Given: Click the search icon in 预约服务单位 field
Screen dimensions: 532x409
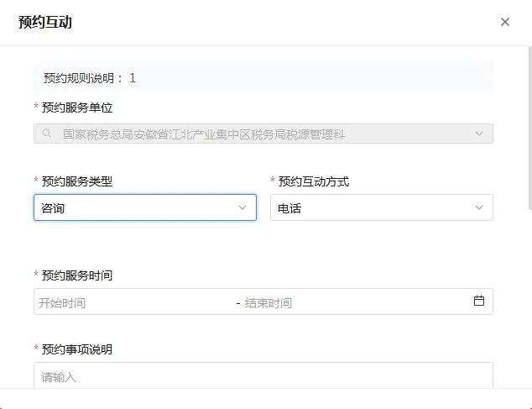Looking at the screenshot, I should pyautogui.click(x=47, y=134).
